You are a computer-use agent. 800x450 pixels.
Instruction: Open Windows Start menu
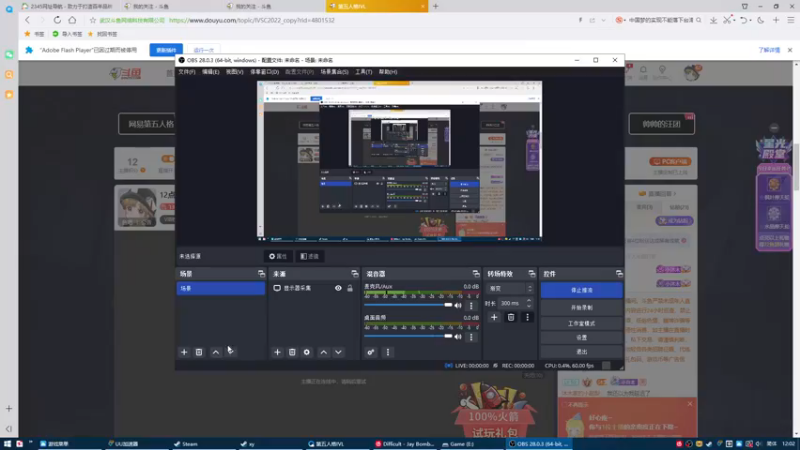click(x=7, y=444)
